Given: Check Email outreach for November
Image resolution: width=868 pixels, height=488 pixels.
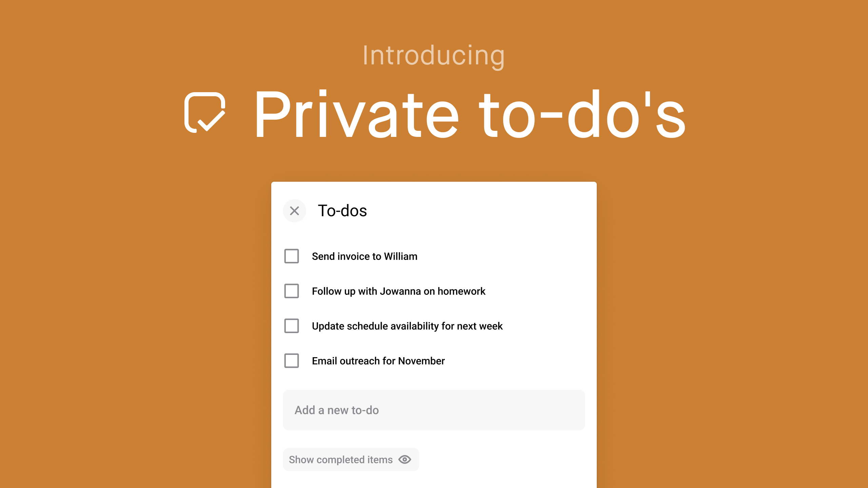Looking at the screenshot, I should 291,361.
